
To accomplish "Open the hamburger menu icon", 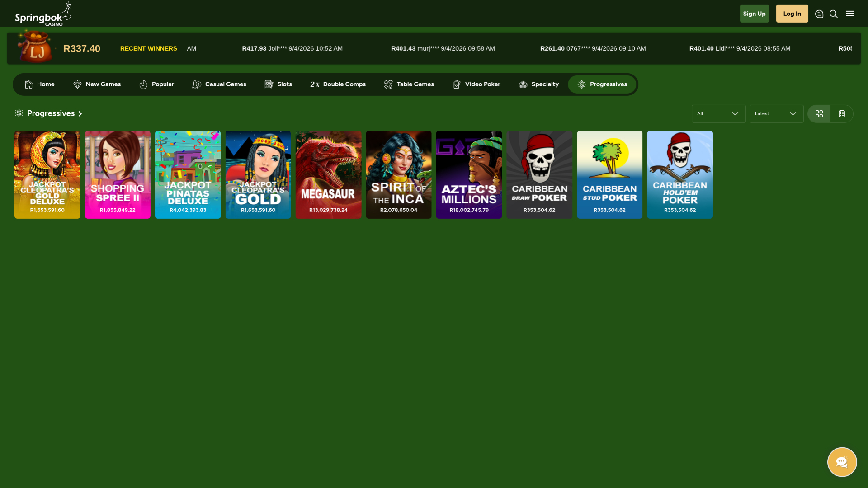I will [850, 14].
